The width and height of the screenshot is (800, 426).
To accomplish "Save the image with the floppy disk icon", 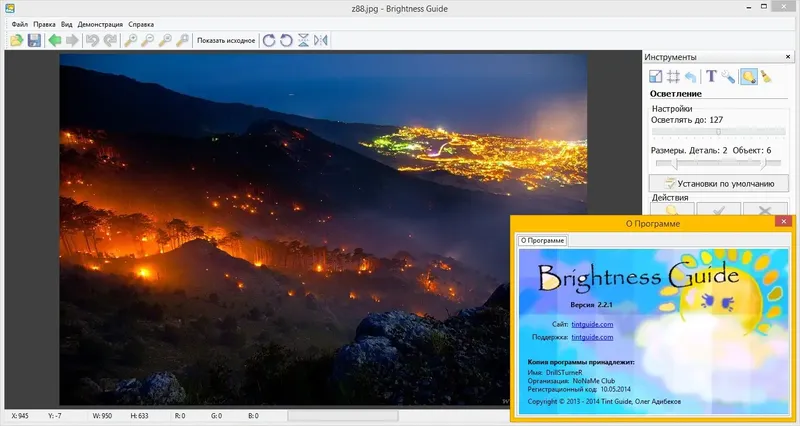I will coord(34,40).
